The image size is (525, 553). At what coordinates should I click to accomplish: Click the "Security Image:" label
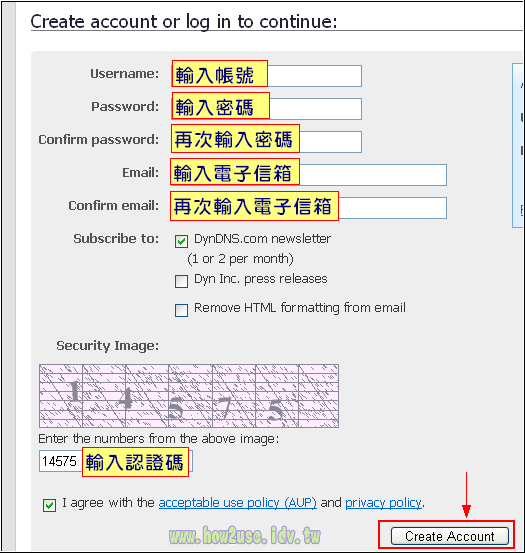click(x=108, y=346)
